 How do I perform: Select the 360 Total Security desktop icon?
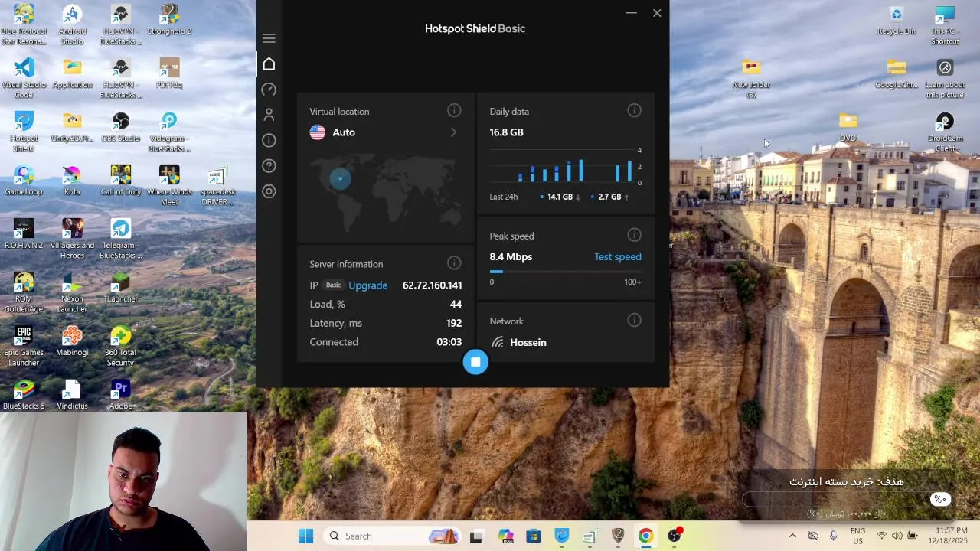tap(121, 346)
